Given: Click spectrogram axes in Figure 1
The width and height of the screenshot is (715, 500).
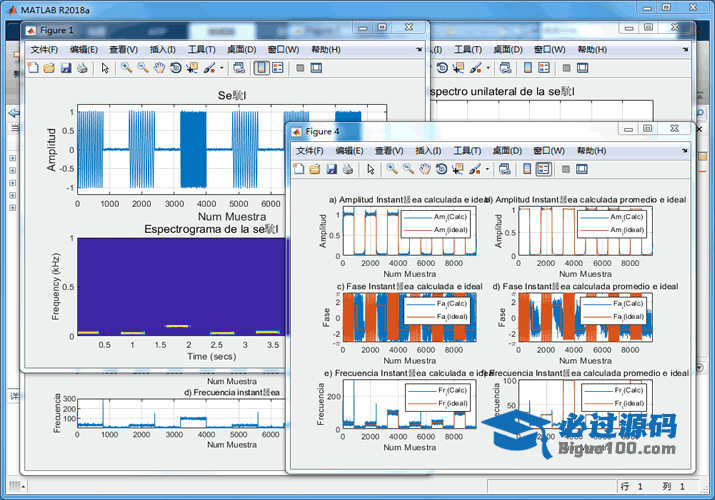Looking at the screenshot, I should [182, 287].
